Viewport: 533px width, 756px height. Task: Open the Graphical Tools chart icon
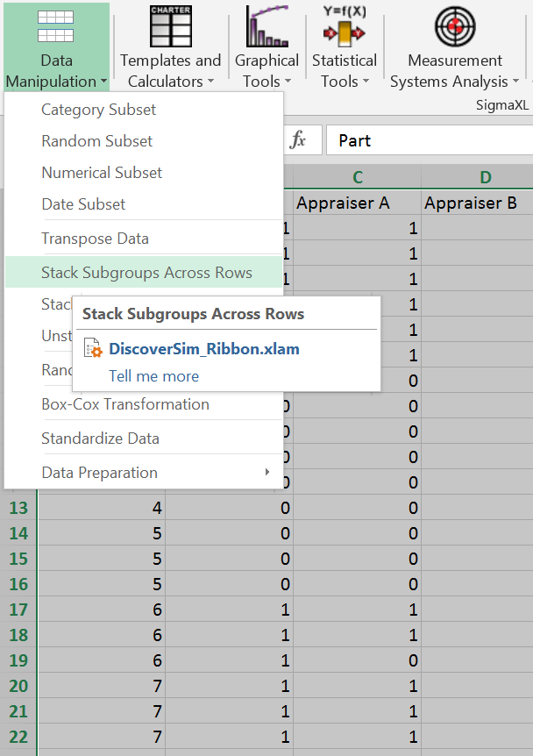[266, 26]
